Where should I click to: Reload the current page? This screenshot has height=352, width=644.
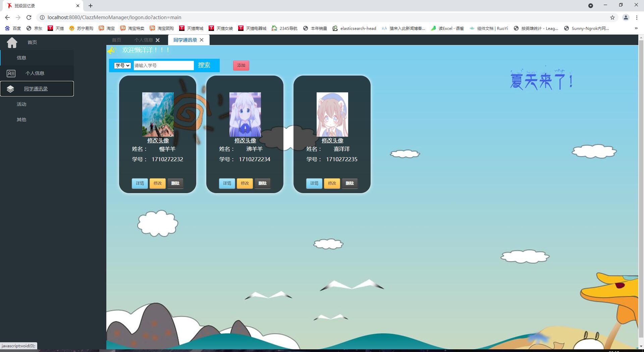click(x=29, y=17)
